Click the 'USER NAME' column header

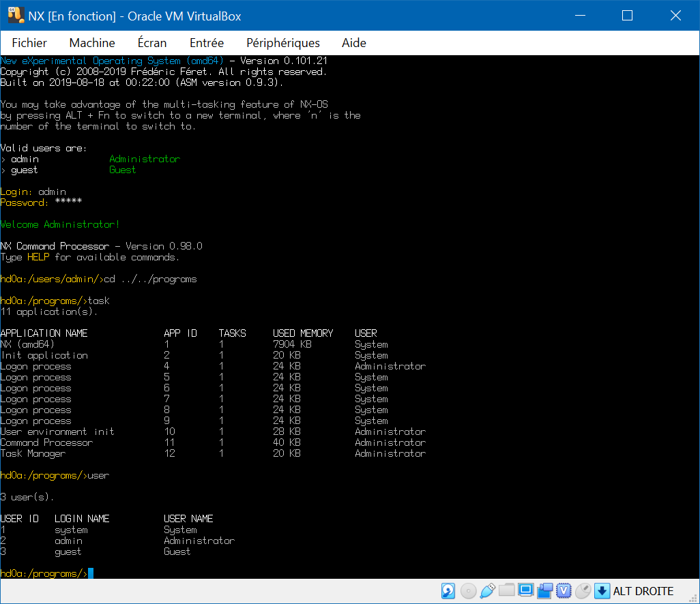[x=188, y=519]
